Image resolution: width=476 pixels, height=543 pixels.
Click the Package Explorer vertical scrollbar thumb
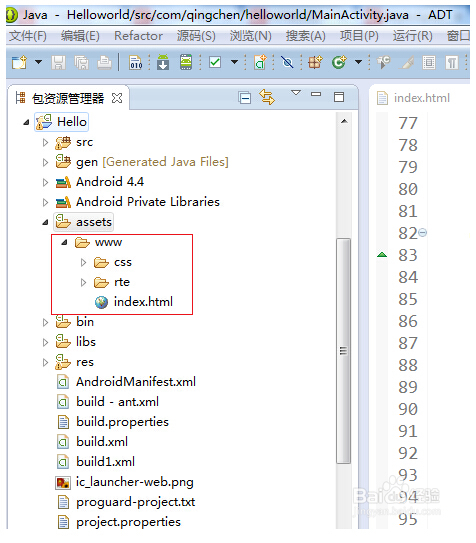tap(343, 350)
